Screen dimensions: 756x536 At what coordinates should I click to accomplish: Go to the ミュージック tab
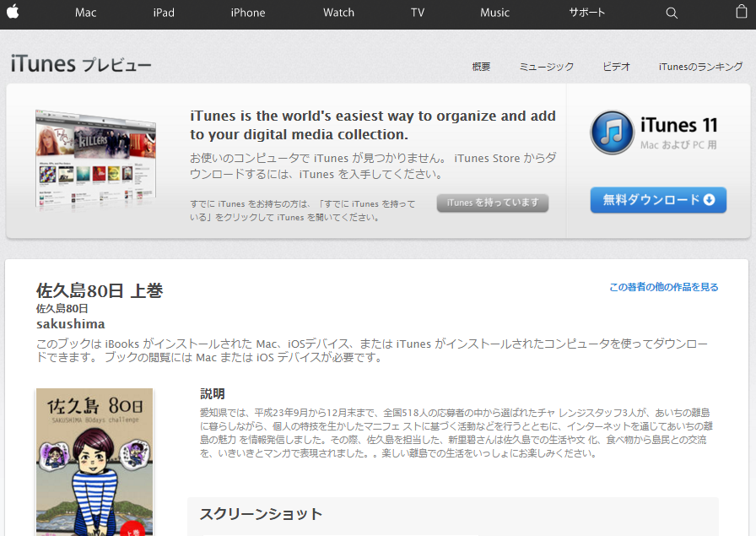click(x=546, y=67)
